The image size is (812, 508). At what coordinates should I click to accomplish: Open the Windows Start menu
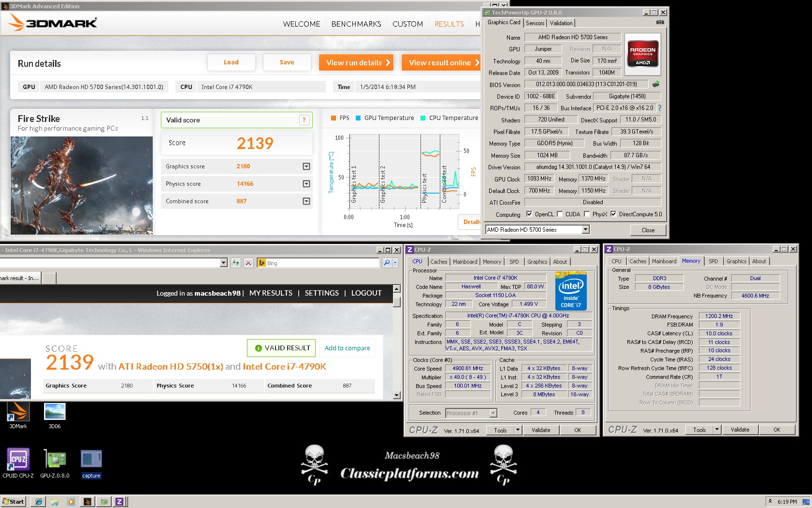[x=13, y=501]
